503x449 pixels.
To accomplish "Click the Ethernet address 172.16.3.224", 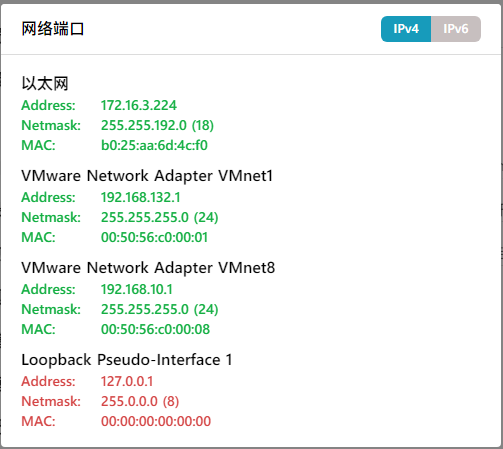I will 139,105.
